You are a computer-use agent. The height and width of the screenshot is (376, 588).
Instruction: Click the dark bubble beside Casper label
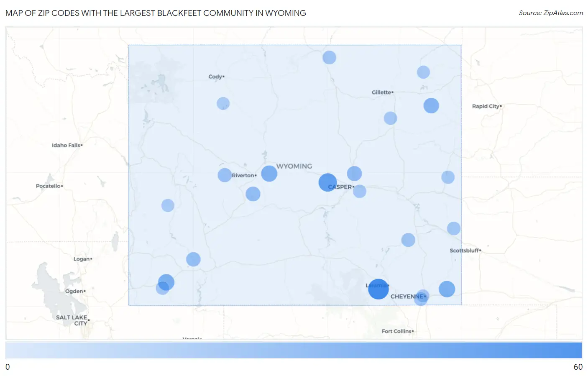tap(327, 182)
